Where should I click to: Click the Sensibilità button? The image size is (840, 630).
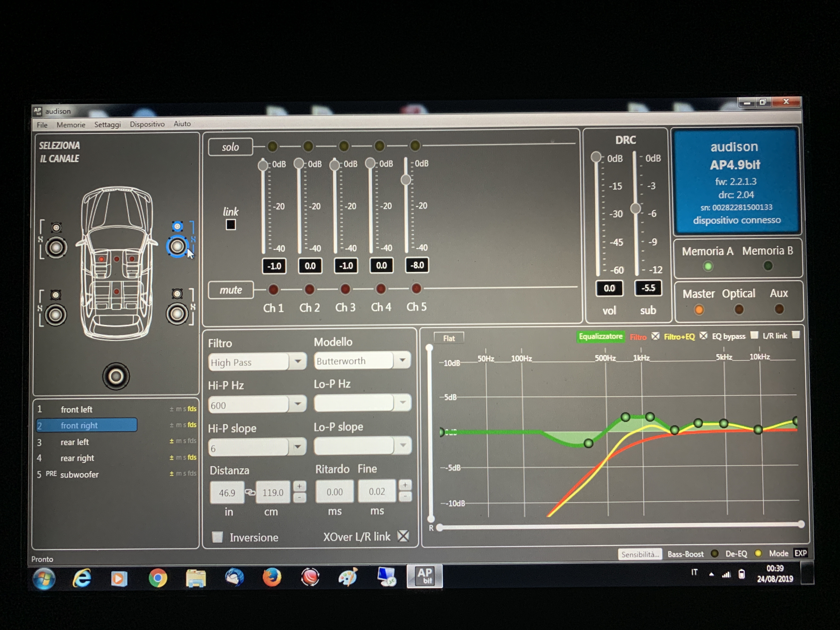tap(640, 554)
